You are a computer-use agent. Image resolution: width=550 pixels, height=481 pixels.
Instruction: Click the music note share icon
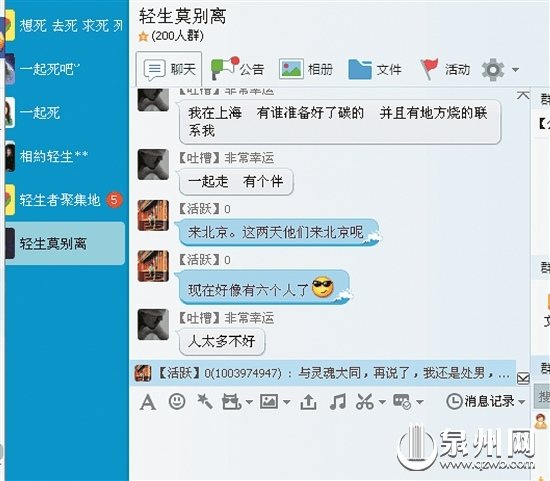click(337, 402)
